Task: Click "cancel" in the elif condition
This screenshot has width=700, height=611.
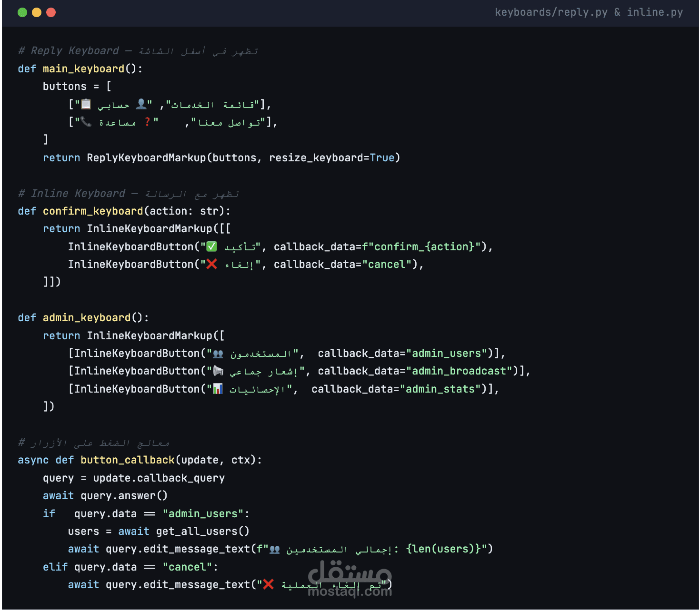Action: click(x=187, y=567)
